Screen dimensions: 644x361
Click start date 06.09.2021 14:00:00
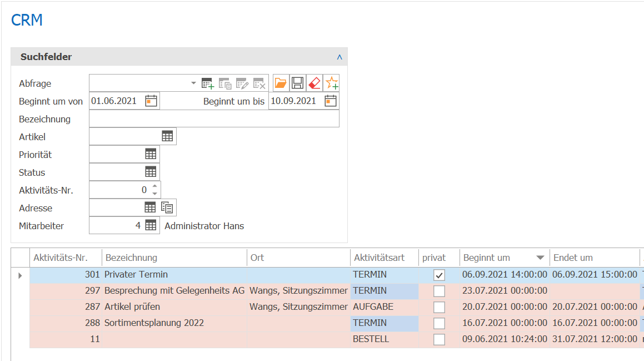[505, 275]
